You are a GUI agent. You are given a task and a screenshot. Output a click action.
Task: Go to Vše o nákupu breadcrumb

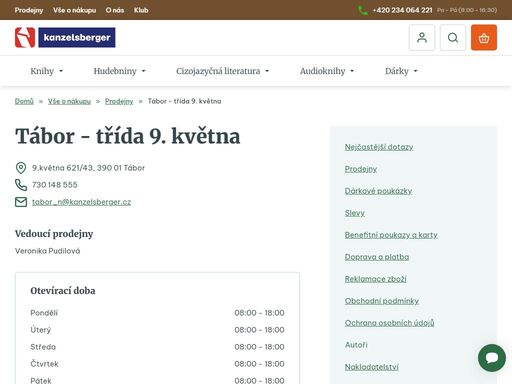pos(69,101)
